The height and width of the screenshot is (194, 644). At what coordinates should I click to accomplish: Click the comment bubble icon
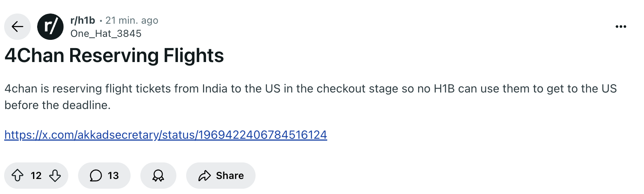point(96,176)
